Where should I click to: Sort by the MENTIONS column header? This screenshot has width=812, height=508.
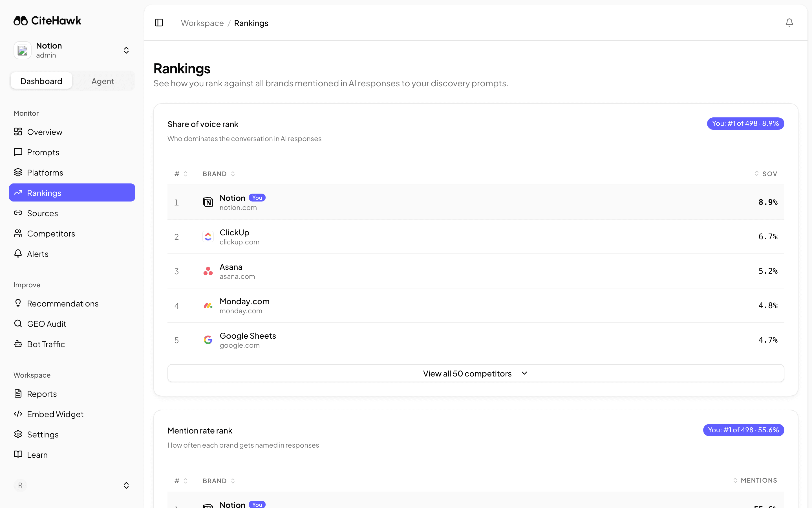(755, 480)
